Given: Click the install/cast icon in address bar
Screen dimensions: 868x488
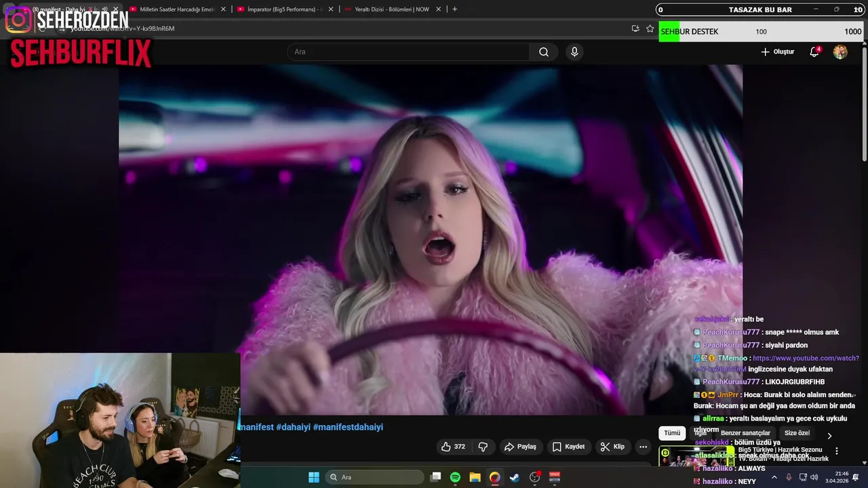Looking at the screenshot, I should [635, 28].
